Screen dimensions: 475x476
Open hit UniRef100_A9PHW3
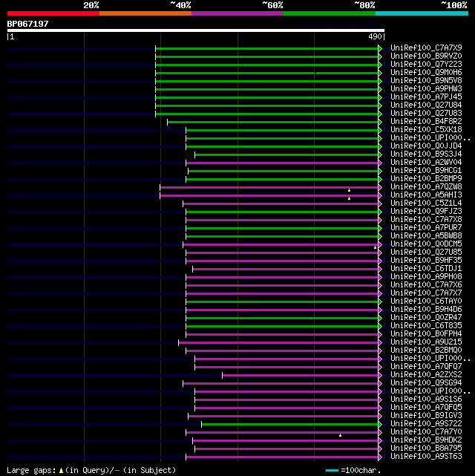coord(426,89)
